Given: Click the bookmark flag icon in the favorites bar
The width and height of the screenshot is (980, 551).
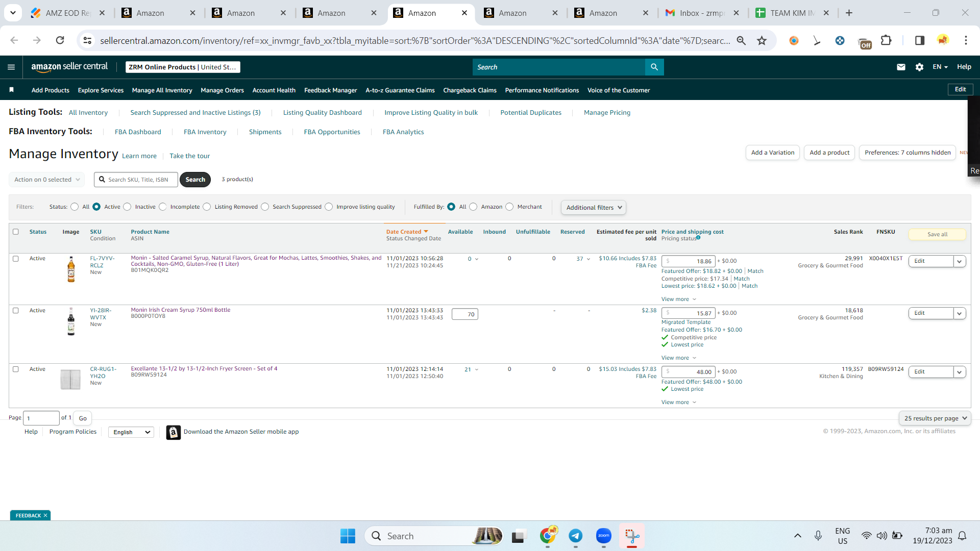Looking at the screenshot, I should coord(11,90).
